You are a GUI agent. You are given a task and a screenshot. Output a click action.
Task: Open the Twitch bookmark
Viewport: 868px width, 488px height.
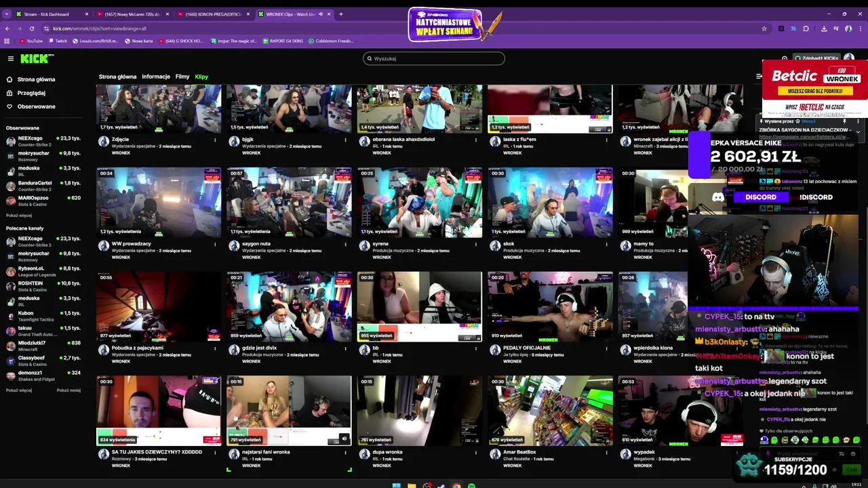click(58, 41)
